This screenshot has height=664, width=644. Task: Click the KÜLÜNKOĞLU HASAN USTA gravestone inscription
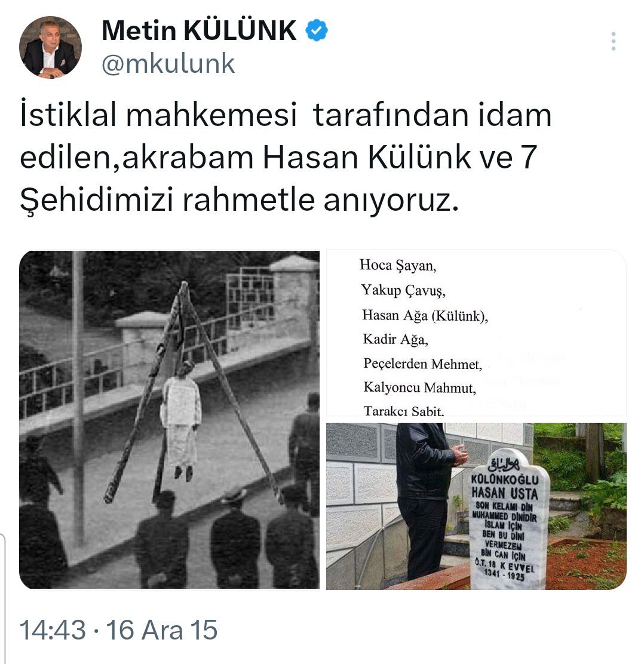[x=505, y=487]
